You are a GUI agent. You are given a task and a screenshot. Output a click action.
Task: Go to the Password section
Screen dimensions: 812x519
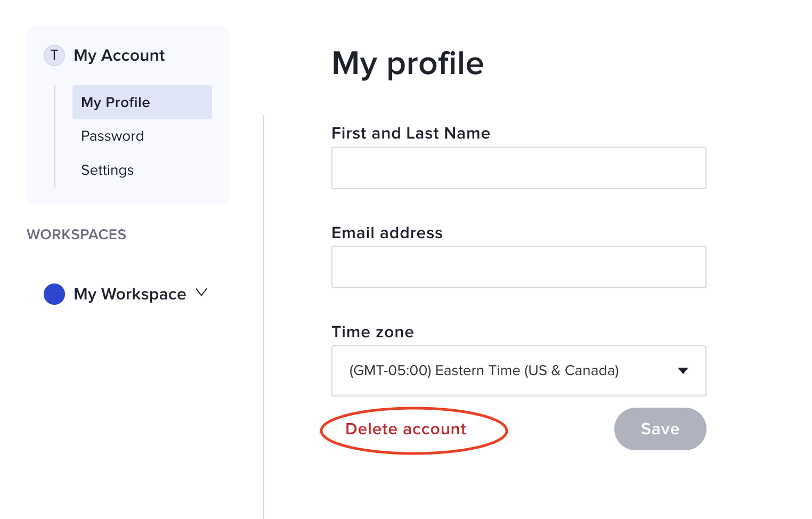(112, 136)
